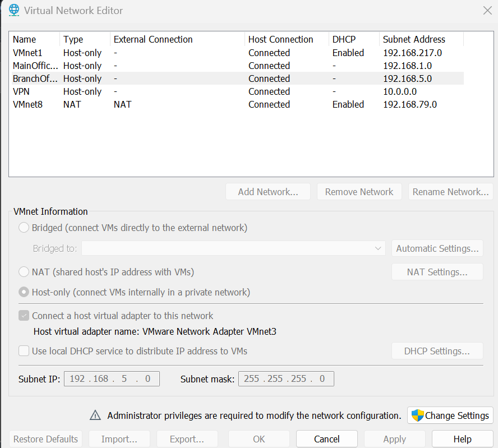Click the Virtual Network Editor globe icon

[x=14, y=10]
